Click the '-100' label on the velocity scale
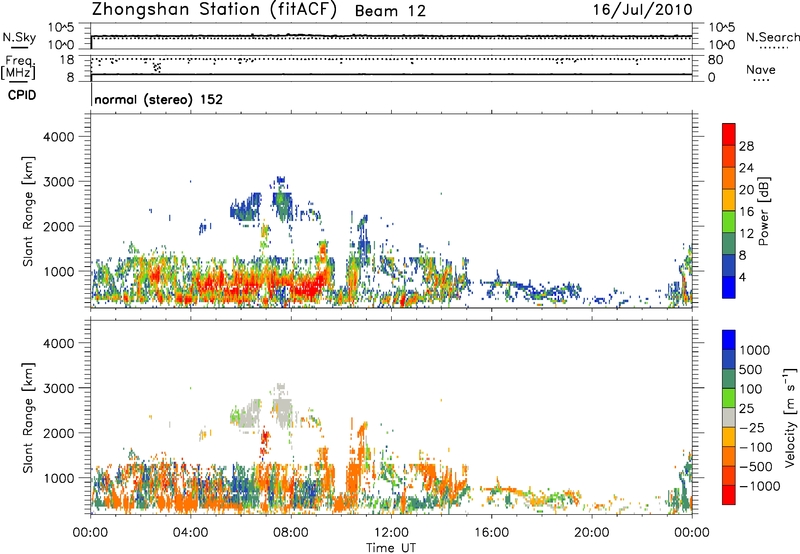Screen dimensions: 800x554 (756, 447)
